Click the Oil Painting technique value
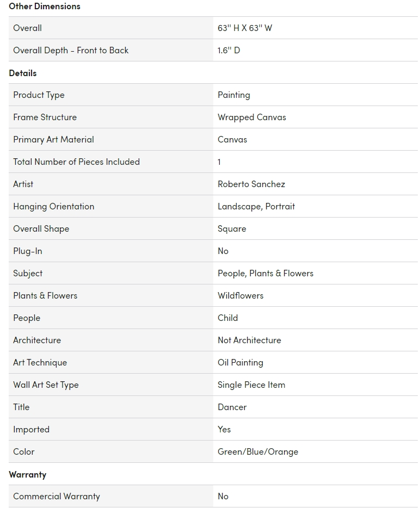Screen dimensions: 420x514 pos(240,363)
